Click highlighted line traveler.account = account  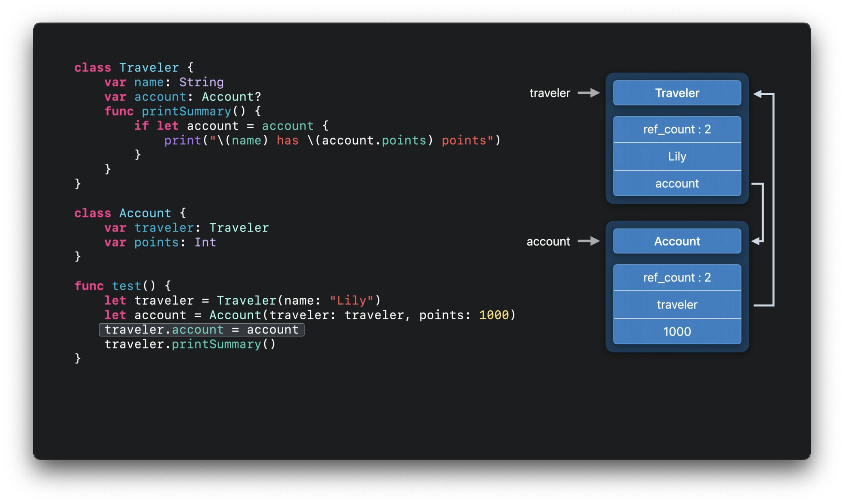pos(202,330)
